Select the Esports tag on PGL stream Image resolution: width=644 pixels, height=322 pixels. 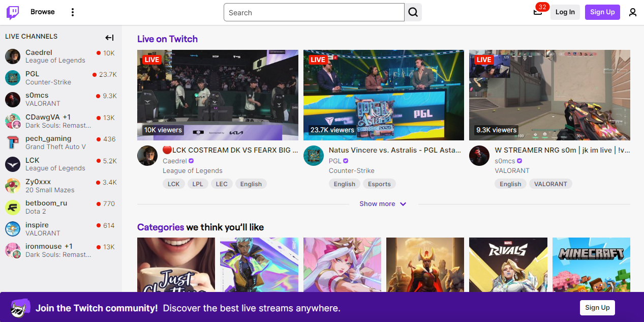pos(379,184)
